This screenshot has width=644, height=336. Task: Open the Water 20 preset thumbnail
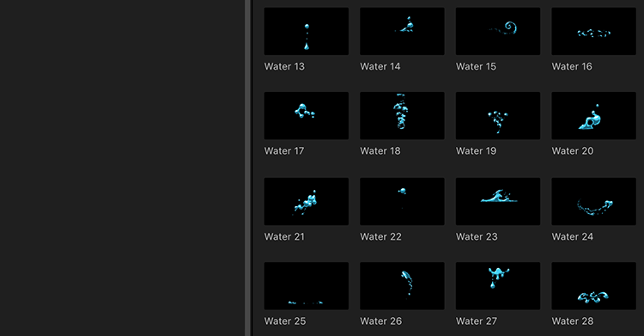[x=594, y=115]
